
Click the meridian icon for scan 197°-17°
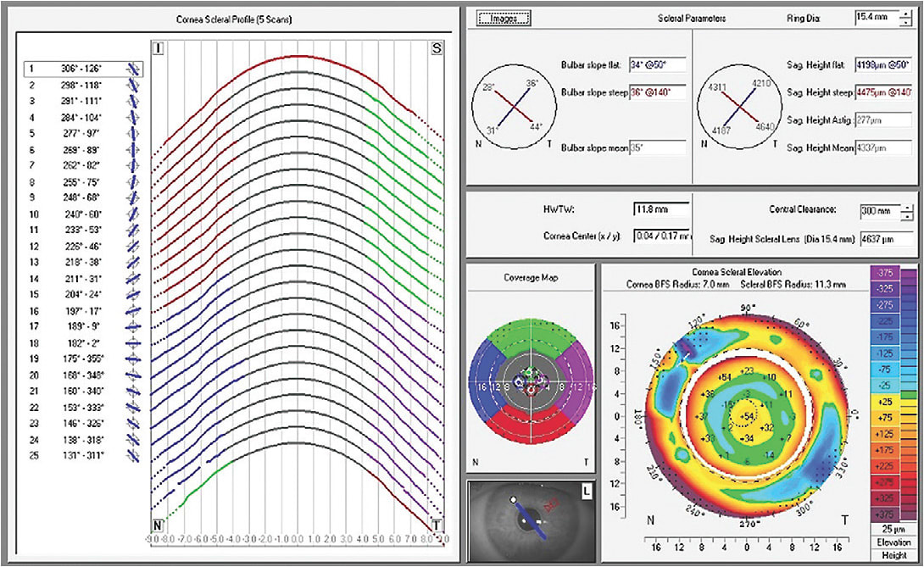tap(134, 310)
